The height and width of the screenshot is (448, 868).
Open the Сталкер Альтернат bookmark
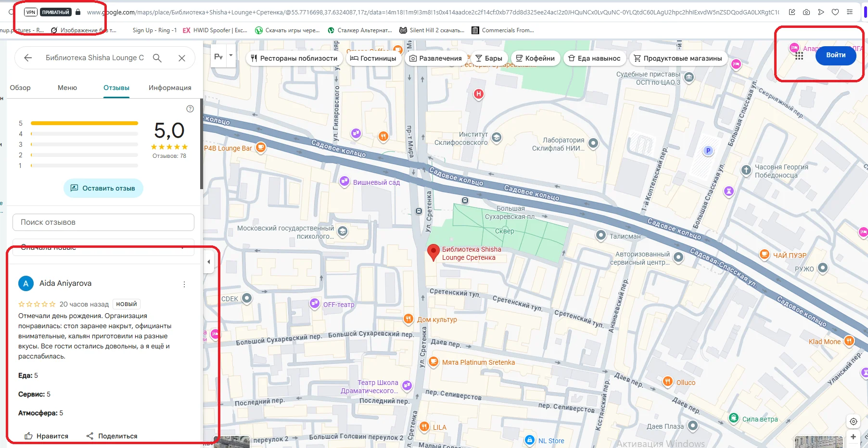[x=360, y=30]
